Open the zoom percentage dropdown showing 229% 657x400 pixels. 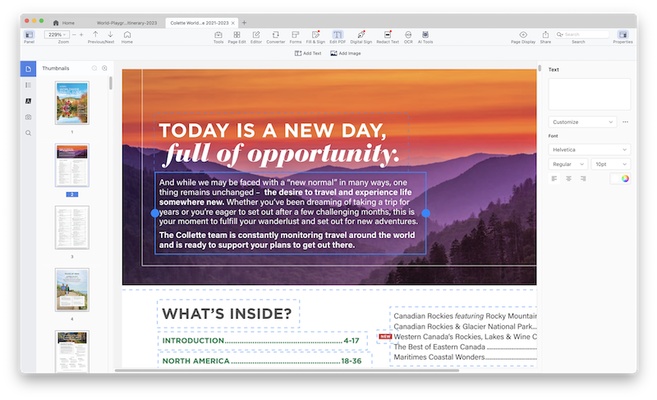coord(57,35)
